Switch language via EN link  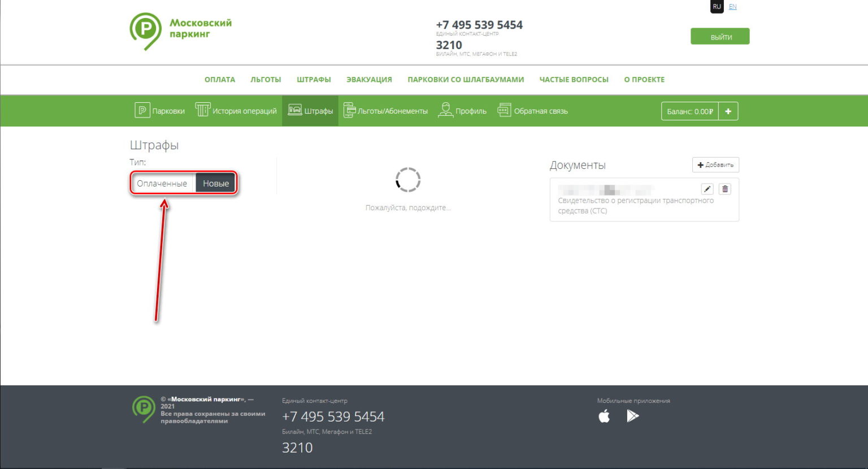pos(732,7)
